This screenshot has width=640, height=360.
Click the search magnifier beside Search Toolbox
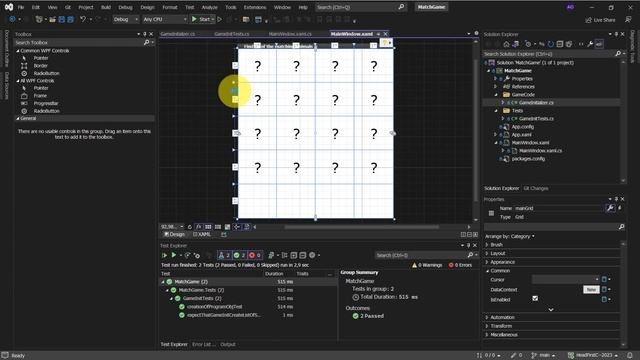point(147,42)
